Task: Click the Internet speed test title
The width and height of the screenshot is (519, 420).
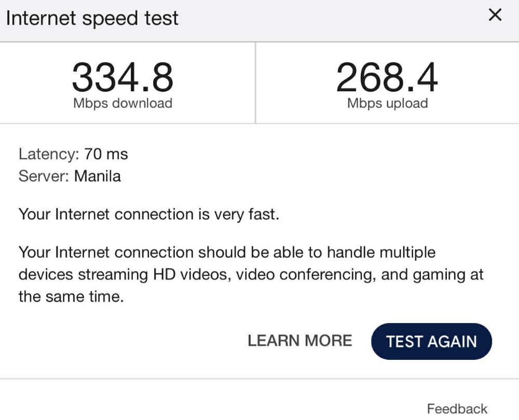Action: (x=92, y=19)
